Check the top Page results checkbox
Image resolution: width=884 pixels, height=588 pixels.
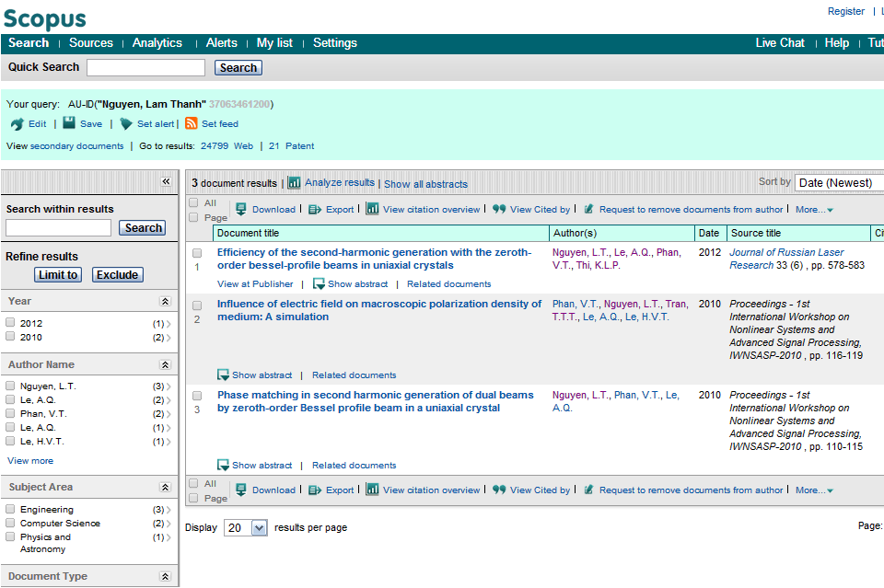tap(193, 217)
